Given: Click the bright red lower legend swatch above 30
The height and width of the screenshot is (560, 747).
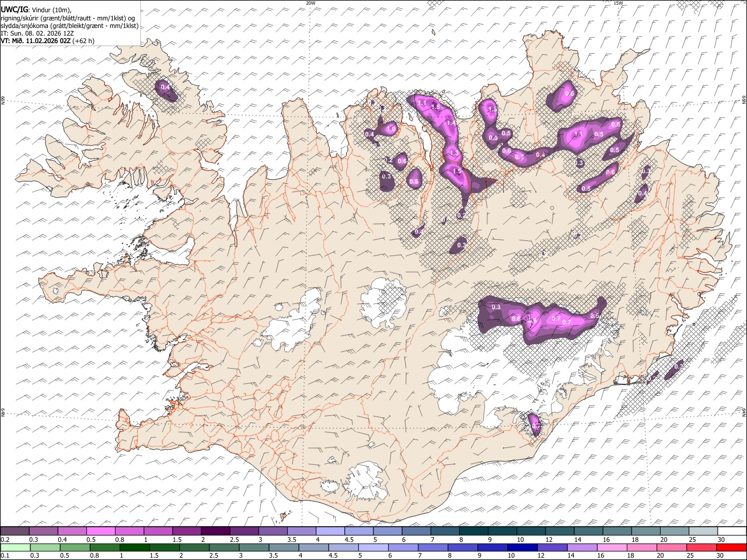Looking at the screenshot, I should pyautogui.click(x=732, y=547).
